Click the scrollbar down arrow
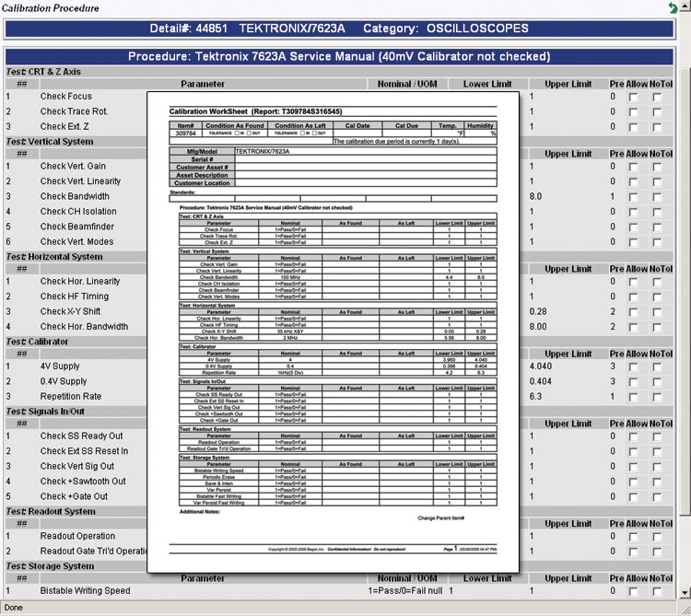This screenshot has height=616, width=691. coord(685,592)
